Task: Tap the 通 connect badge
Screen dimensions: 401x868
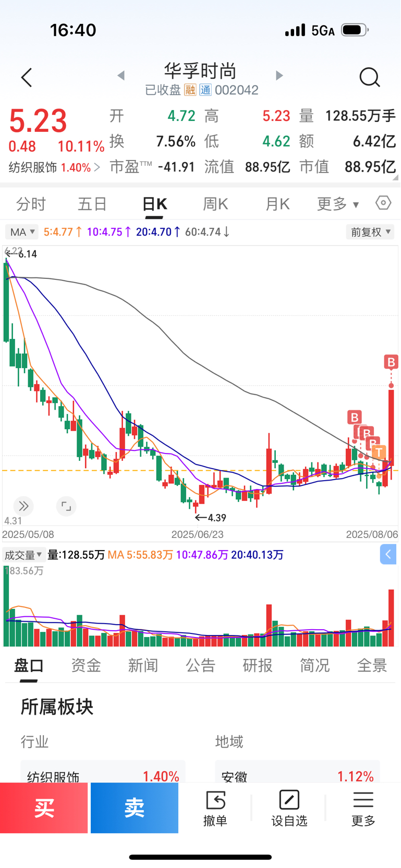Action: click(x=205, y=90)
